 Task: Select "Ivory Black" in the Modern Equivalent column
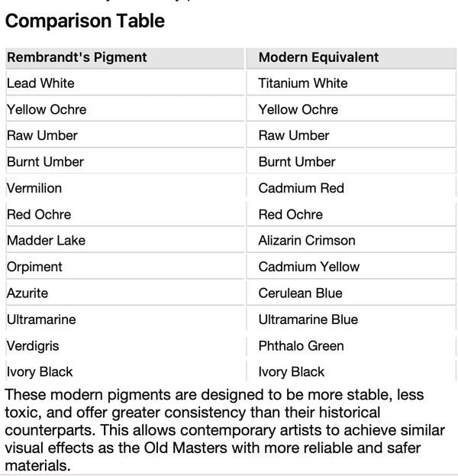coord(292,372)
